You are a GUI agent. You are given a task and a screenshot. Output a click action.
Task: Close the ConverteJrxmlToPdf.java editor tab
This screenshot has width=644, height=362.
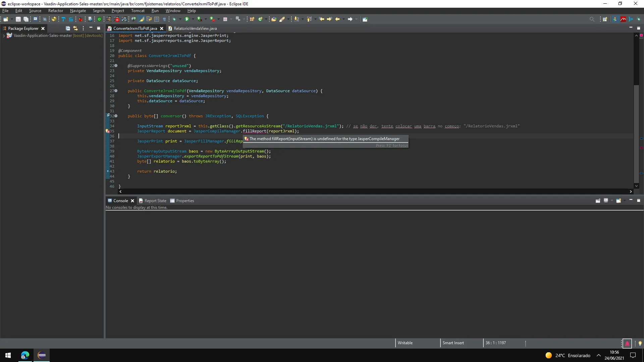[x=162, y=28]
